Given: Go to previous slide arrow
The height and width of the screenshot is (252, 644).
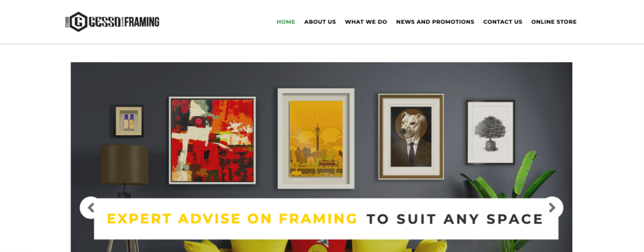Looking at the screenshot, I should click(x=91, y=207).
